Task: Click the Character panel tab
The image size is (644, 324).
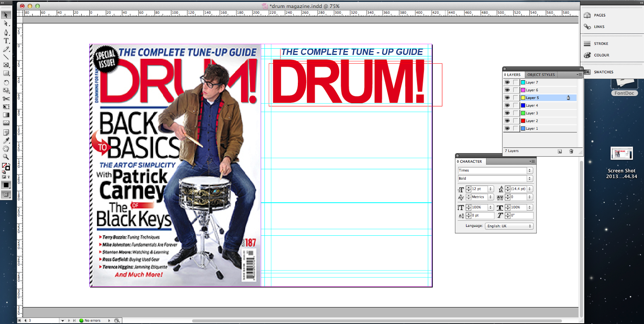Action: (x=471, y=162)
